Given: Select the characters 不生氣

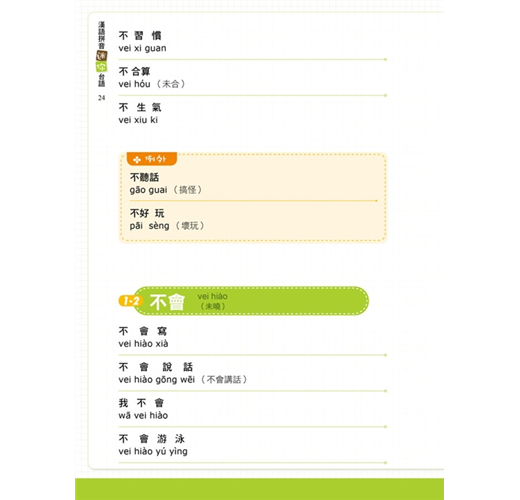Looking at the screenshot, I should click(x=140, y=107).
